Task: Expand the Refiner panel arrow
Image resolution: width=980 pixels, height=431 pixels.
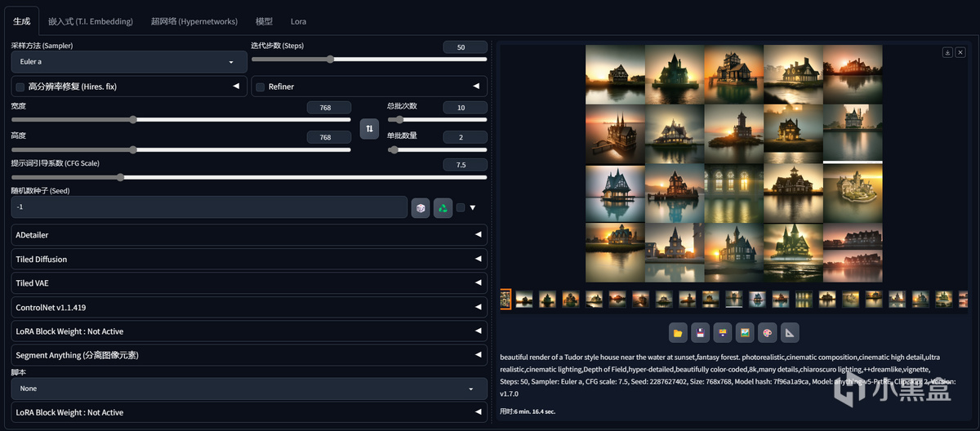Action: point(476,86)
